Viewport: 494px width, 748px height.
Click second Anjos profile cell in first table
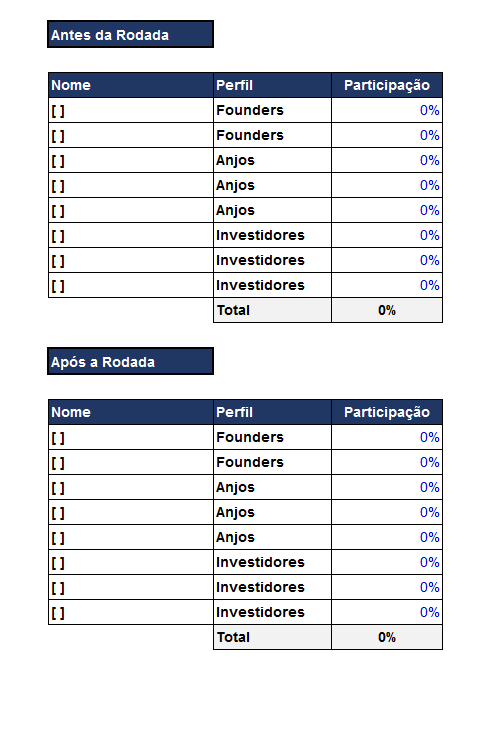272,185
